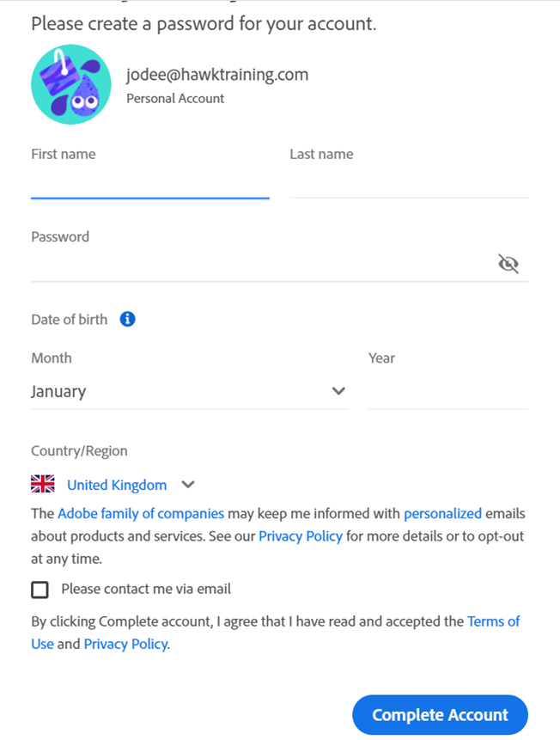The height and width of the screenshot is (740, 560).
Task: Focus the First name input field
Action: tap(150, 183)
